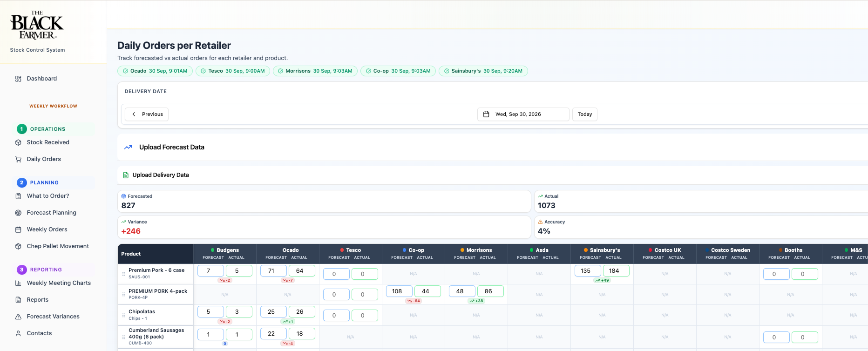Click the Forecast Variances warning icon

pyautogui.click(x=18, y=317)
